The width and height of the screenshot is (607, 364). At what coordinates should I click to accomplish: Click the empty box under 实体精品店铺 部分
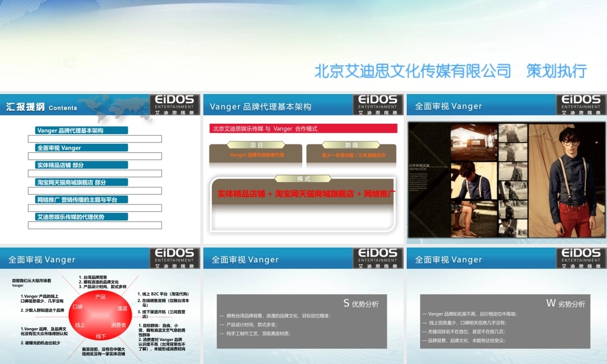(95, 174)
